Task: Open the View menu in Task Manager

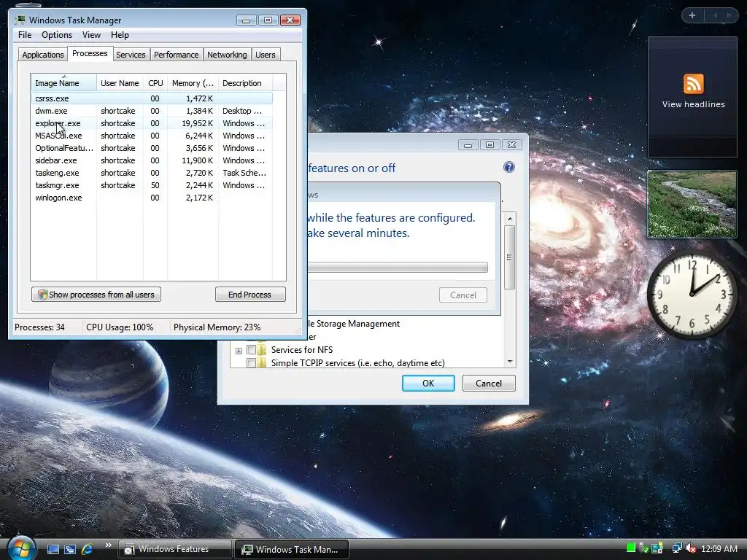Action: (91, 35)
